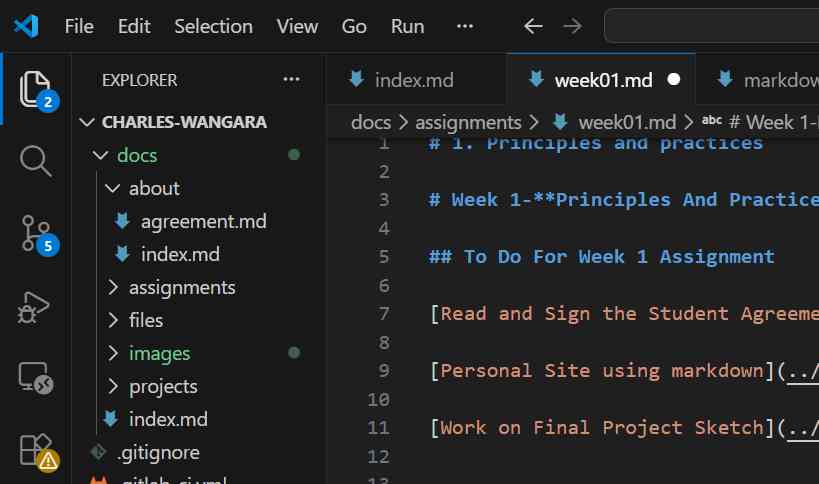
Task: Open Explorer more actions ellipsis
Action: (291, 80)
